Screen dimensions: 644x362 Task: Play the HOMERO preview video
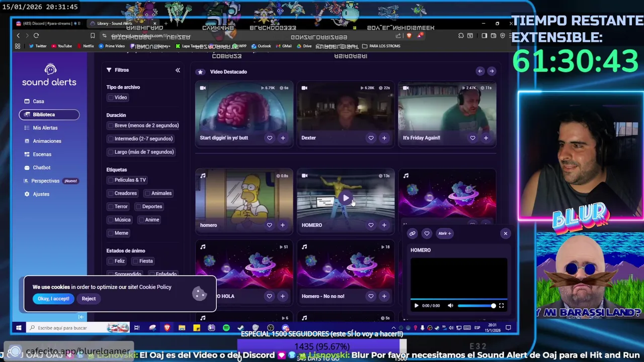pos(416,306)
